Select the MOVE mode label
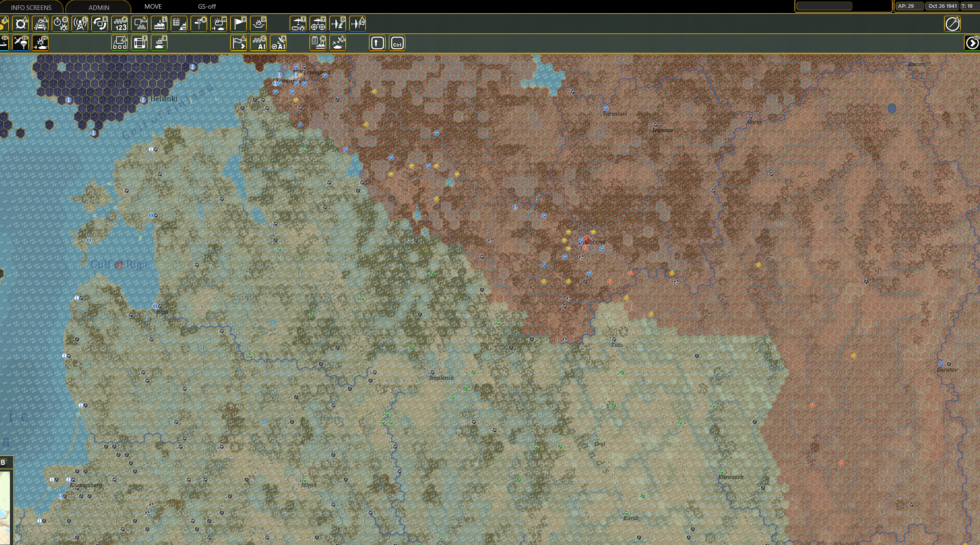The height and width of the screenshot is (545, 980). pos(153,7)
